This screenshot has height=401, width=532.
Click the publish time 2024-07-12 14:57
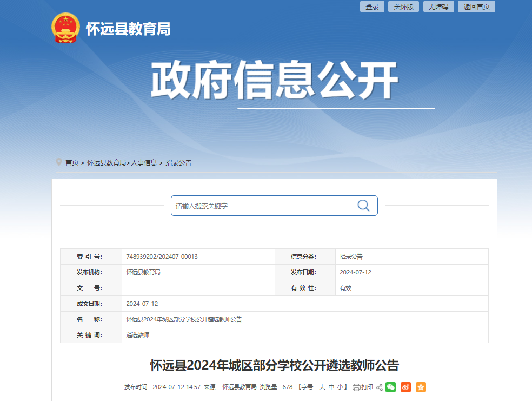tap(176, 387)
